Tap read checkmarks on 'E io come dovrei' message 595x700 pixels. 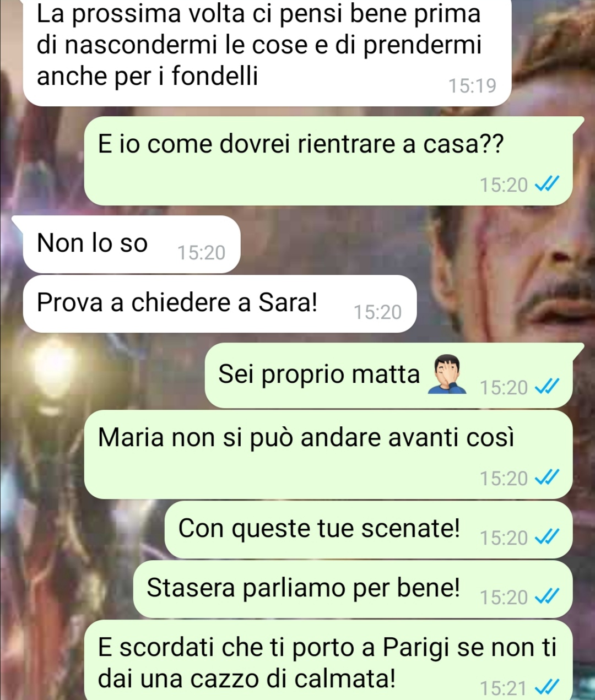[x=548, y=185]
